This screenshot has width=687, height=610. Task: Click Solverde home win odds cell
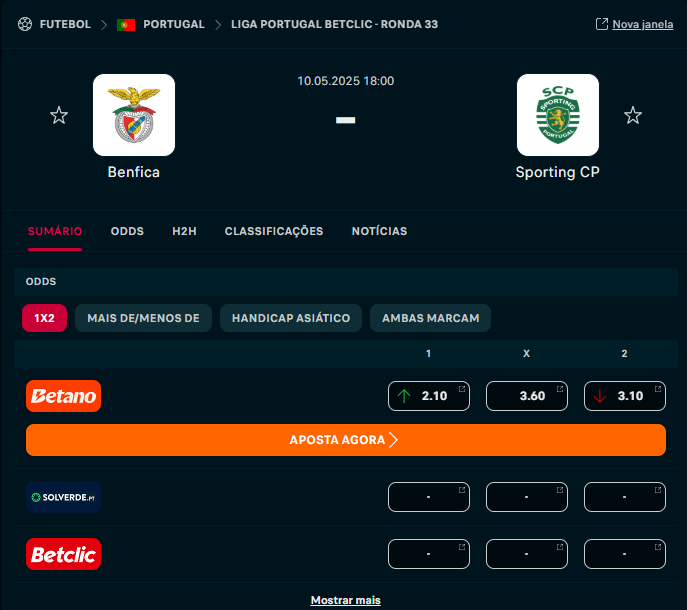click(429, 497)
